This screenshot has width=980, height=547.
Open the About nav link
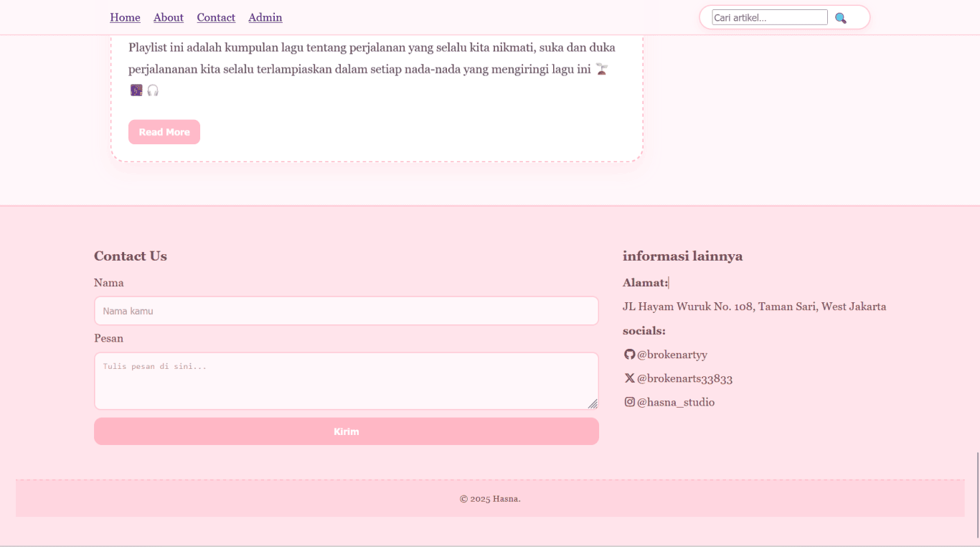click(x=169, y=17)
